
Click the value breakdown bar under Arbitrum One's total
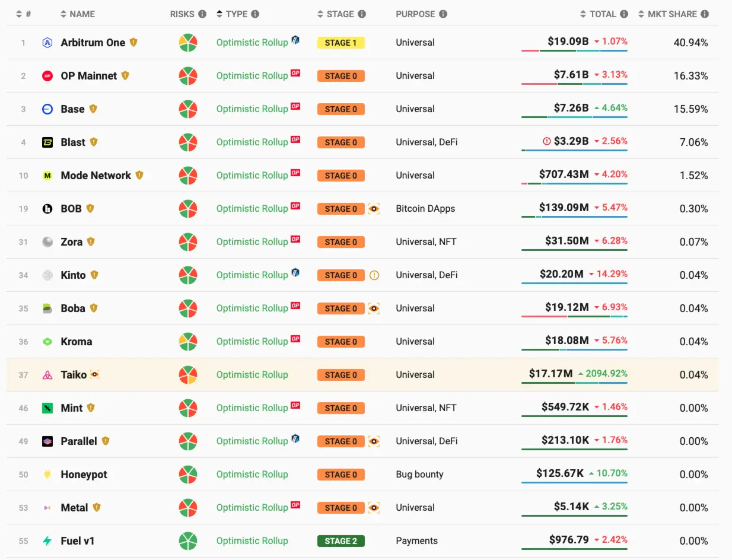pos(574,51)
